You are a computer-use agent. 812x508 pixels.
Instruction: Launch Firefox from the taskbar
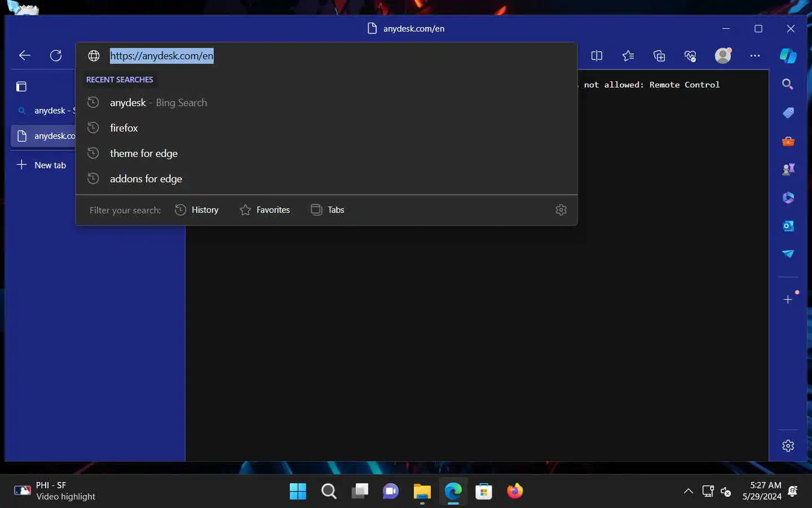(x=515, y=491)
